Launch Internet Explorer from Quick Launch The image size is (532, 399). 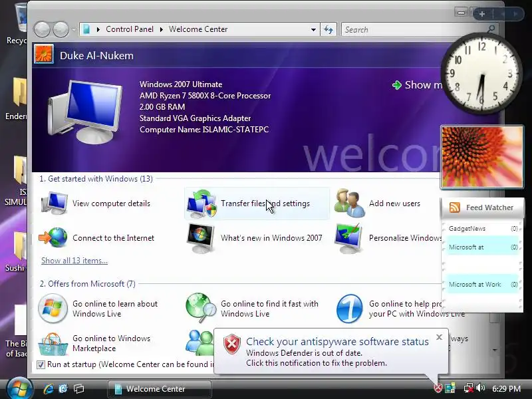pyautogui.click(x=49, y=389)
